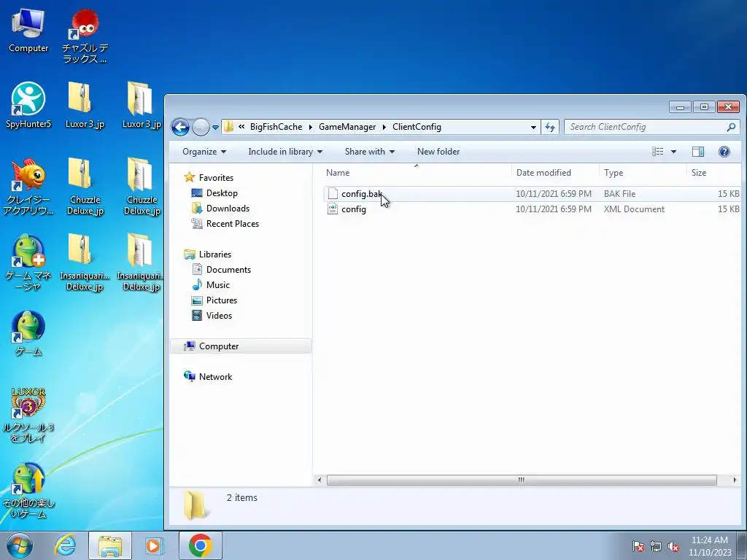747x560 pixels.
Task: Click the Explorer Back arrow button
Action: tap(180, 127)
